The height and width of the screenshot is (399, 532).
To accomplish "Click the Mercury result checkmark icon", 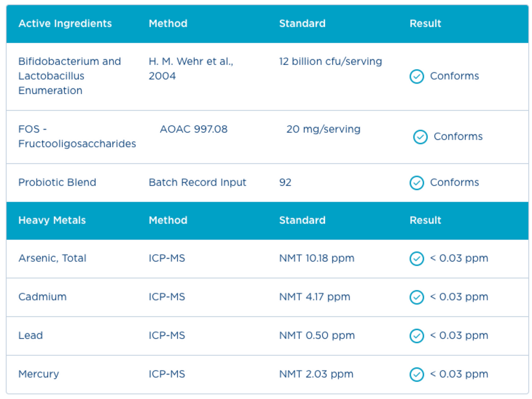I will (417, 375).
